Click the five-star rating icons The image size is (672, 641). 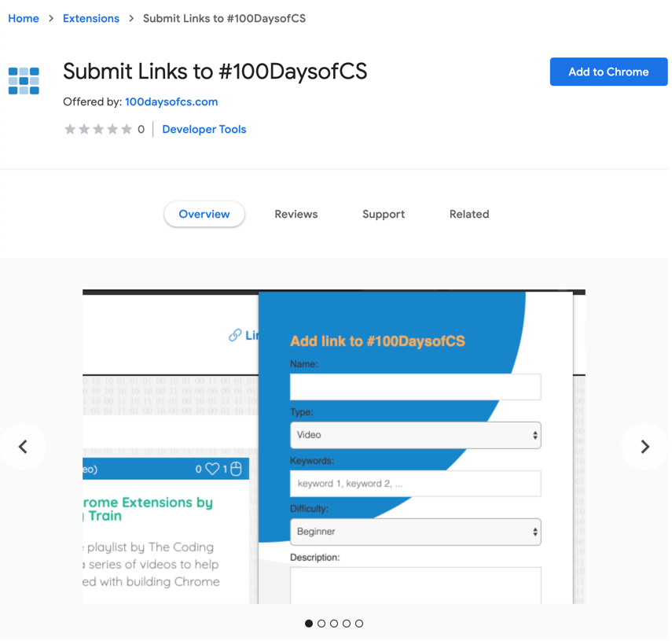pos(98,129)
